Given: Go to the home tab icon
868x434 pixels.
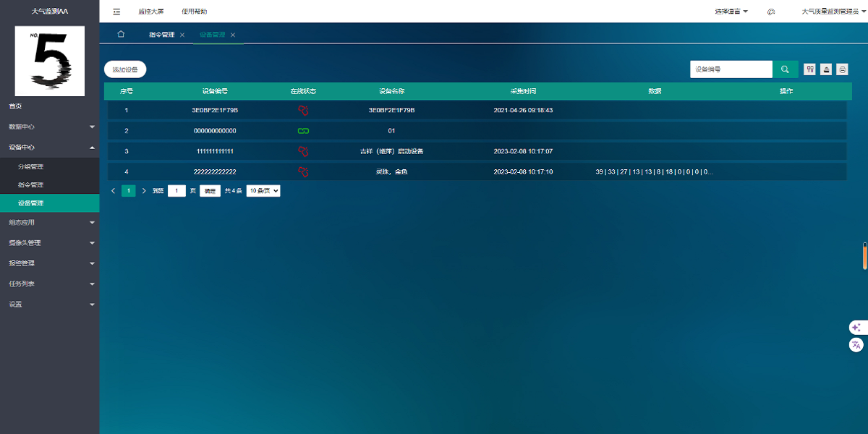Looking at the screenshot, I should (121, 34).
